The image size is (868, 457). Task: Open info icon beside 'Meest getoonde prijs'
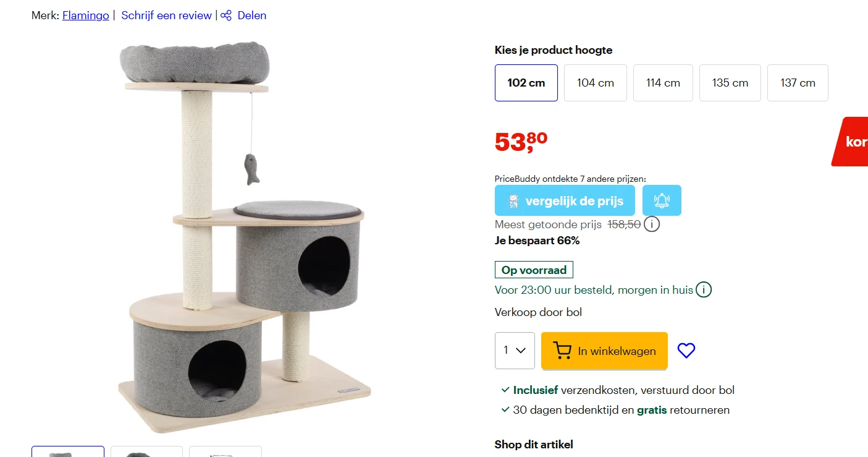652,224
